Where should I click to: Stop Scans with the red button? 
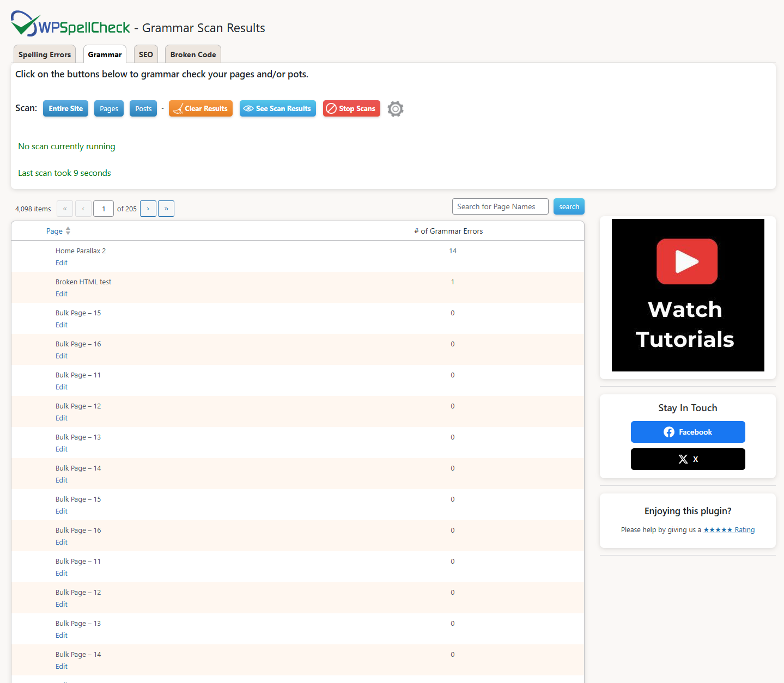351,108
